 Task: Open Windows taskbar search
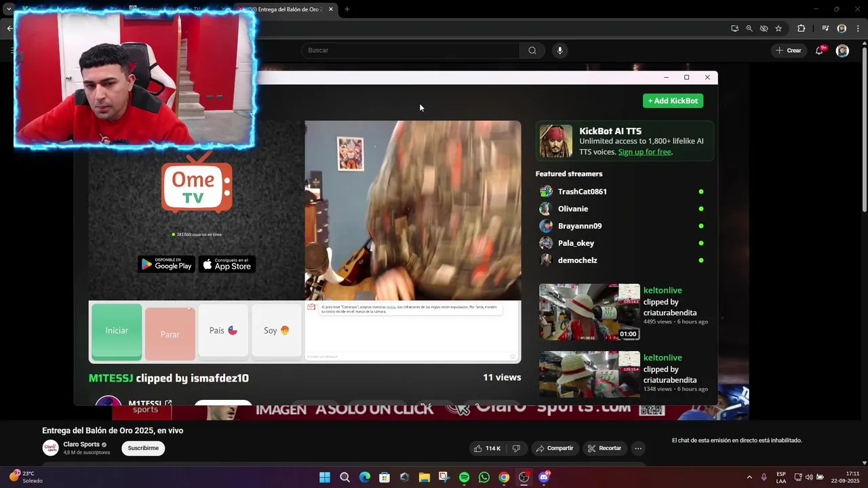pos(344,477)
